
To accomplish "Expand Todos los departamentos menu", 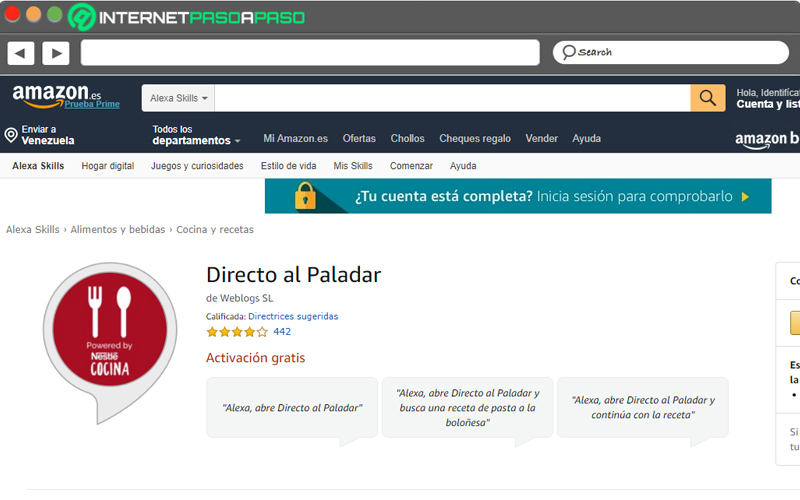I will (x=196, y=135).
